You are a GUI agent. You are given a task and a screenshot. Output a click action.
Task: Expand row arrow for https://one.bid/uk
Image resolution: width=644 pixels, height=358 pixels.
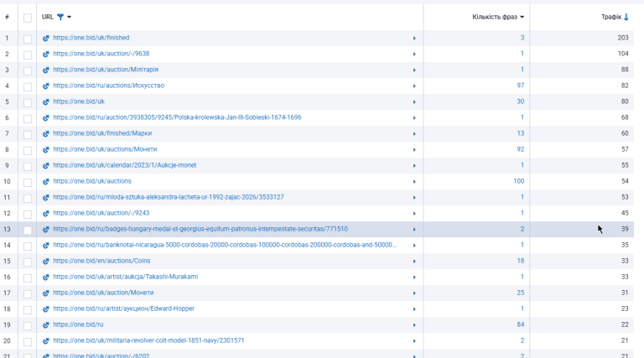pos(414,101)
